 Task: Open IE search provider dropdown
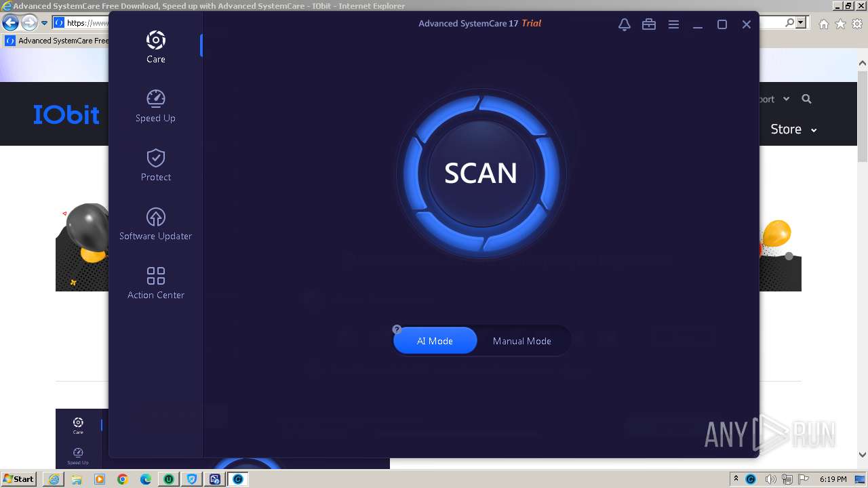coord(802,22)
